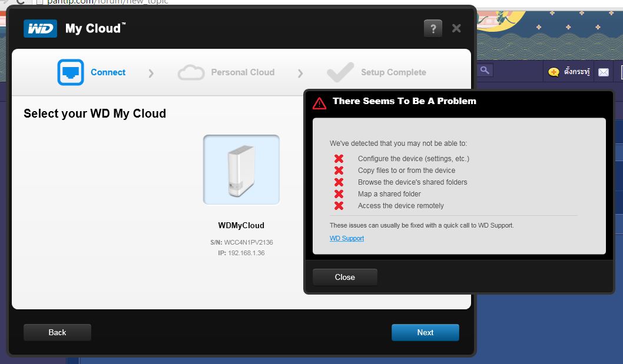
Task: Select the Personal Cloud step label
Action: pos(243,72)
